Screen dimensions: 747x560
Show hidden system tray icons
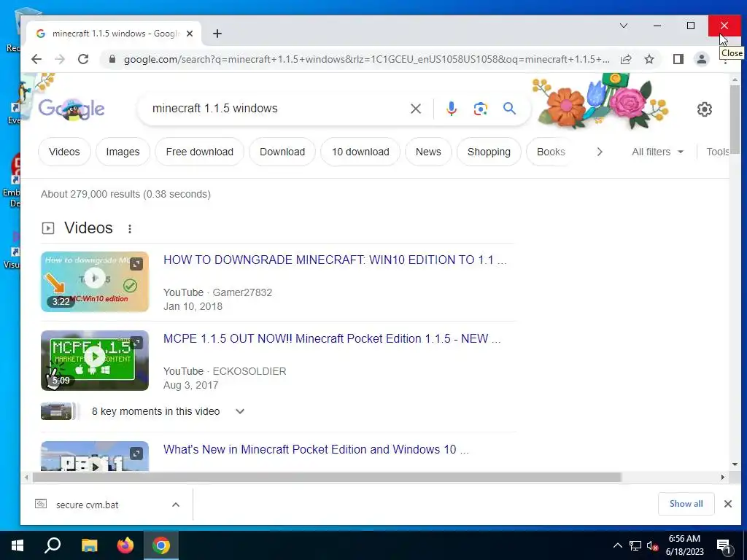click(x=617, y=545)
